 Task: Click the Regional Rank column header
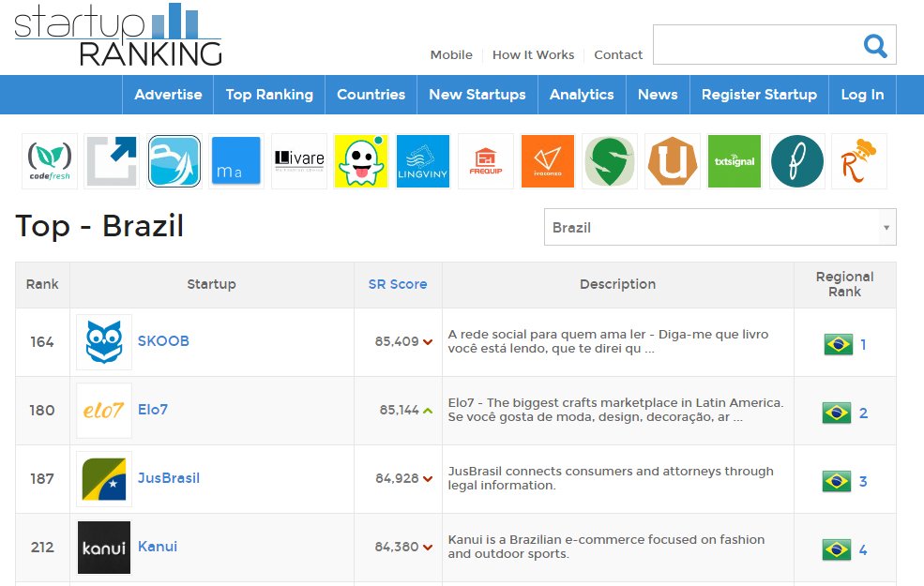point(844,284)
